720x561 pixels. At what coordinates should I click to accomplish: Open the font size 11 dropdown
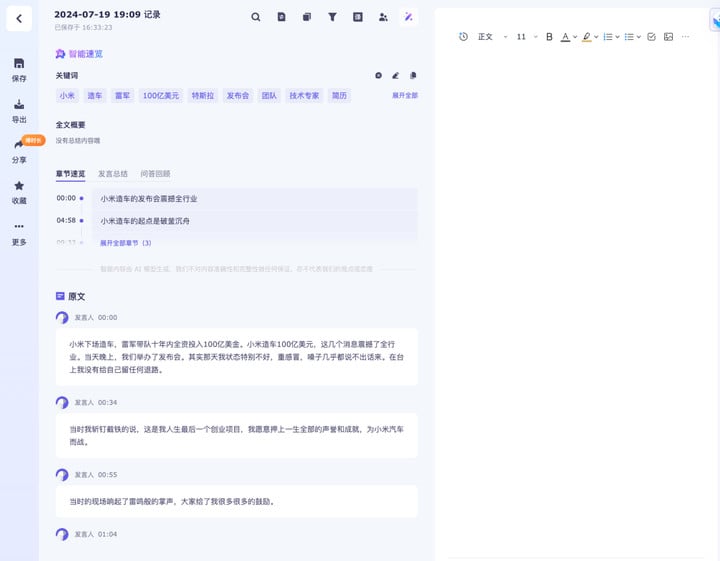527,37
